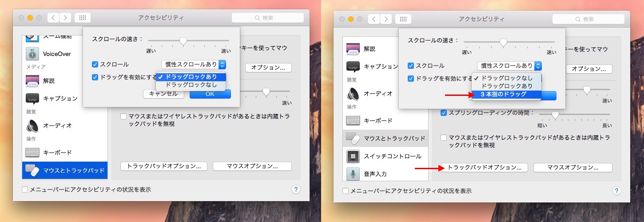644x222 pixels.
Task: Open help in the right window
Action: pyautogui.click(x=616, y=191)
